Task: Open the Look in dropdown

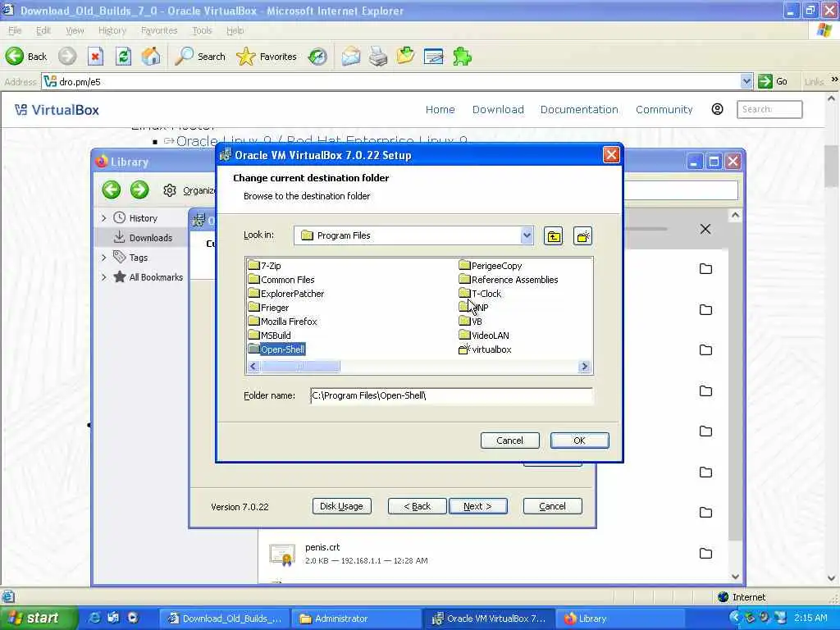Action: click(x=527, y=235)
